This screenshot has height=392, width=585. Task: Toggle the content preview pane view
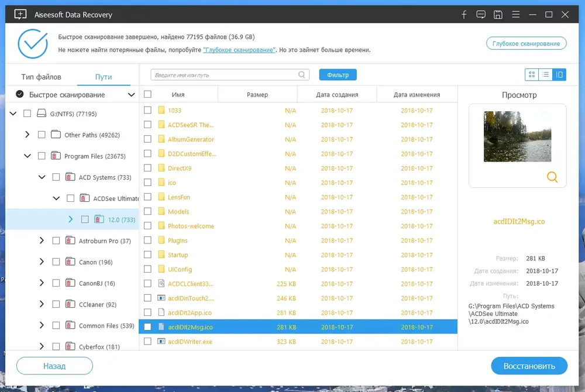(x=559, y=74)
